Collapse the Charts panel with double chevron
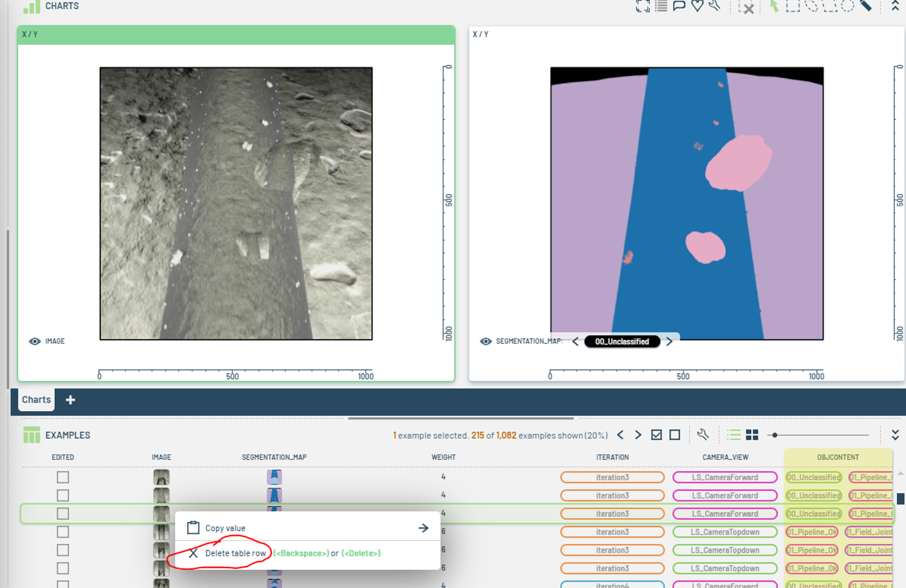906x588 pixels. click(x=895, y=6)
